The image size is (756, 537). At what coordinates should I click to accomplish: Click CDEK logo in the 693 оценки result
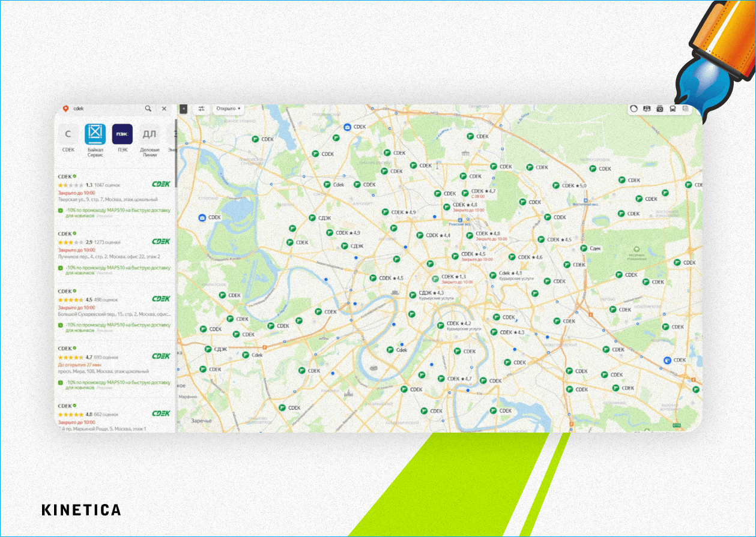tap(161, 356)
